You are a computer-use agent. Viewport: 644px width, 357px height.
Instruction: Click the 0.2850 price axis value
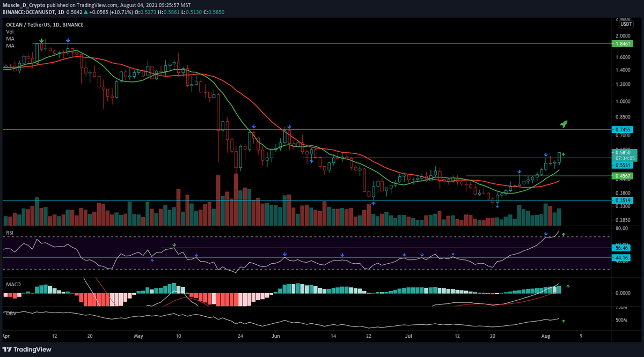pyautogui.click(x=623, y=220)
